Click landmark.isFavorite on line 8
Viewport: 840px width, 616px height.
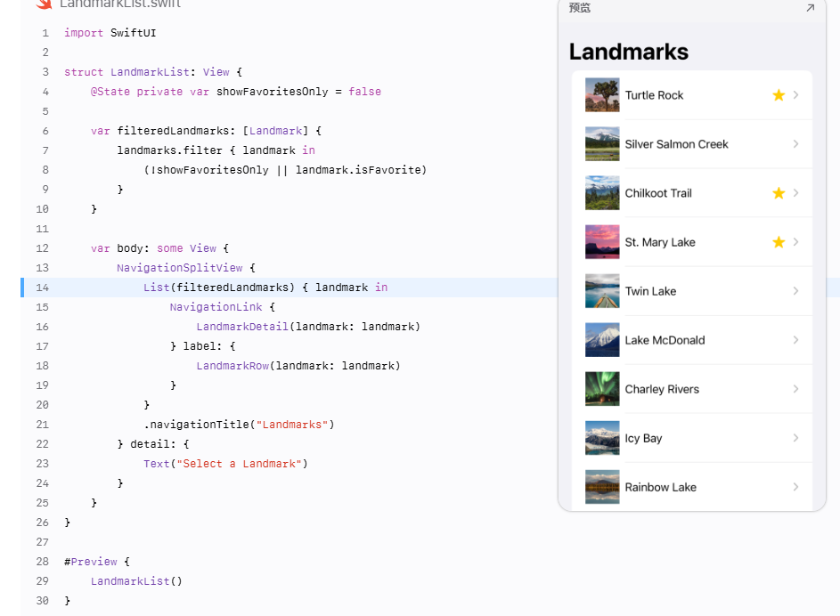[358, 170]
